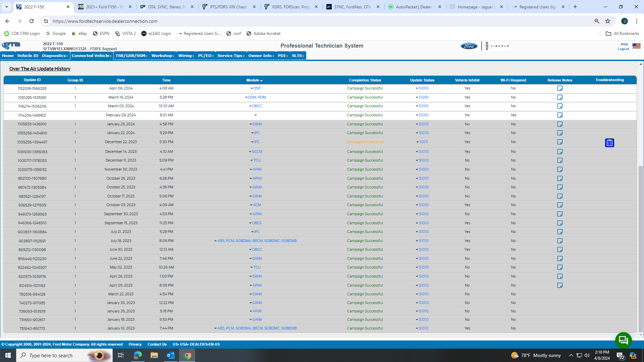Viewport: 644px width, 362px height.
Task: Open release notes for the April 06, 2024 DSP update
Action: click(560, 88)
